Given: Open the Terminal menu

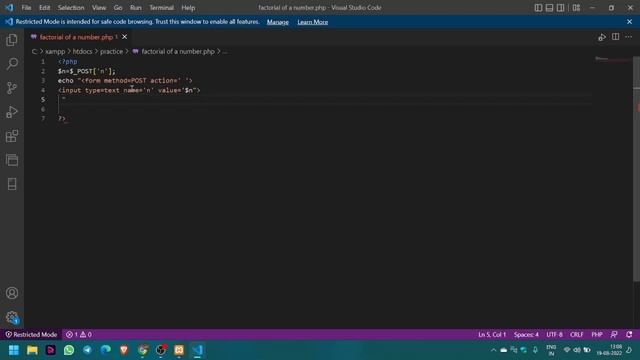Looking at the screenshot, I should (x=161, y=8).
